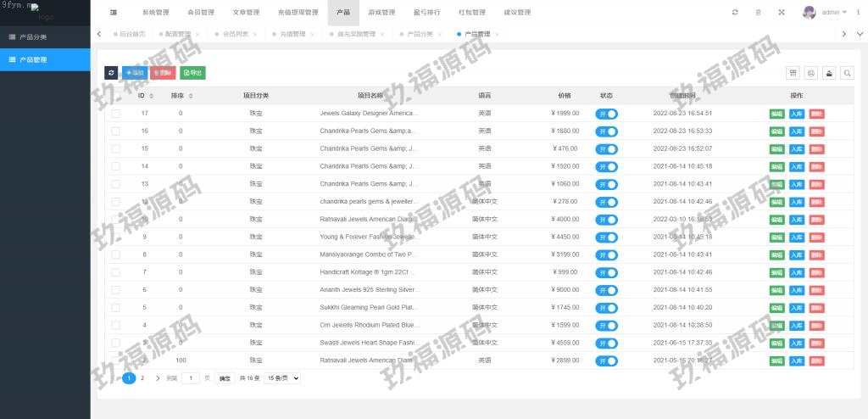This screenshot has width=868, height=419.
Task: Open the 15条/页 page size dropdown
Action: pyautogui.click(x=282, y=378)
